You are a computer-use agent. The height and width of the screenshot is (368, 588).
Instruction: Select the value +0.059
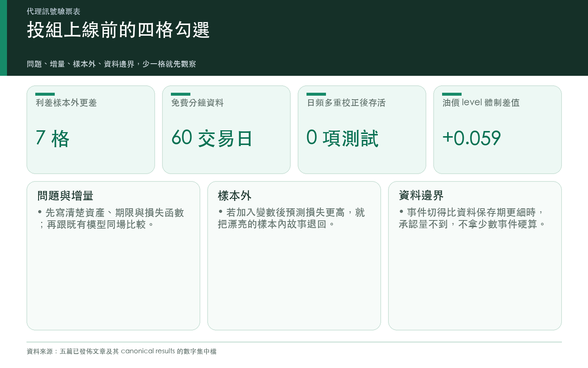point(472,138)
